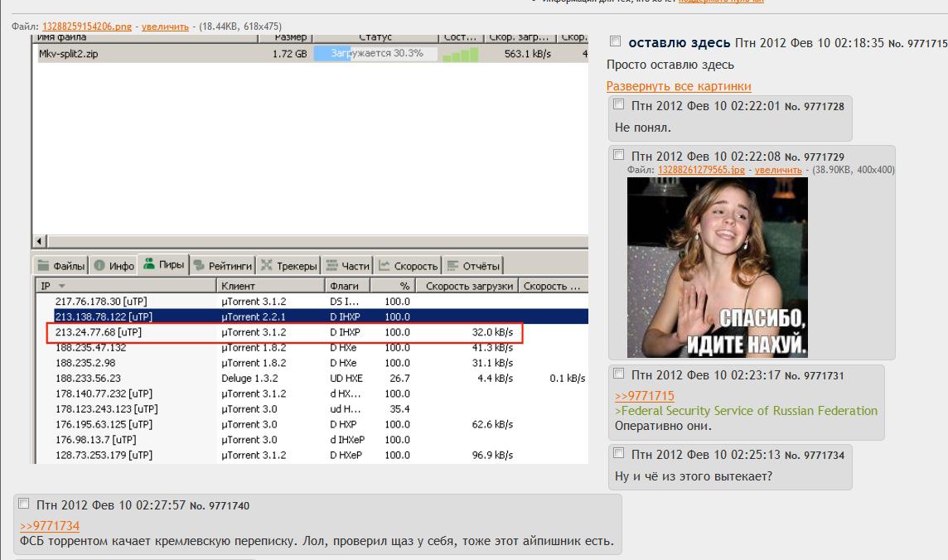Open the IP column sort arrow

tap(61, 286)
